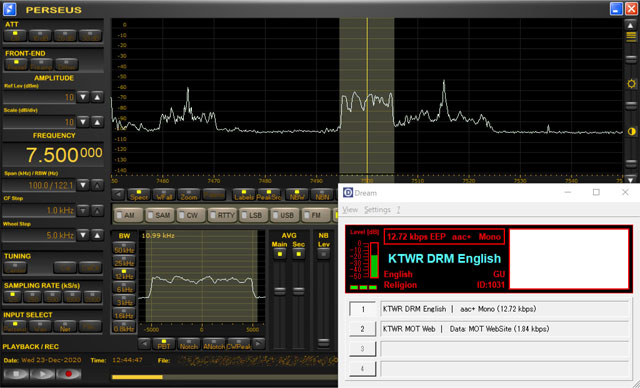This screenshot has height=388, width=640.
Task: Select SAM demodulation mode
Action: [160, 215]
